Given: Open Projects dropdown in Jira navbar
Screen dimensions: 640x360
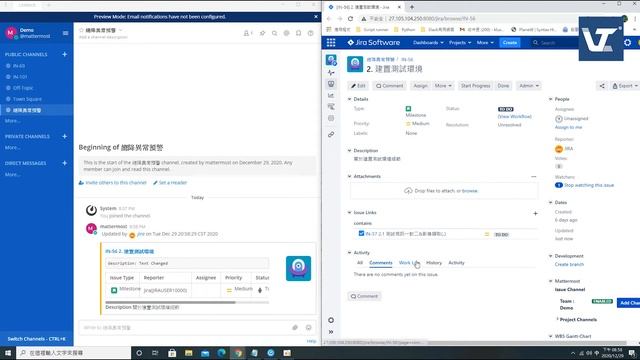Looking at the screenshot, I should [460, 42].
